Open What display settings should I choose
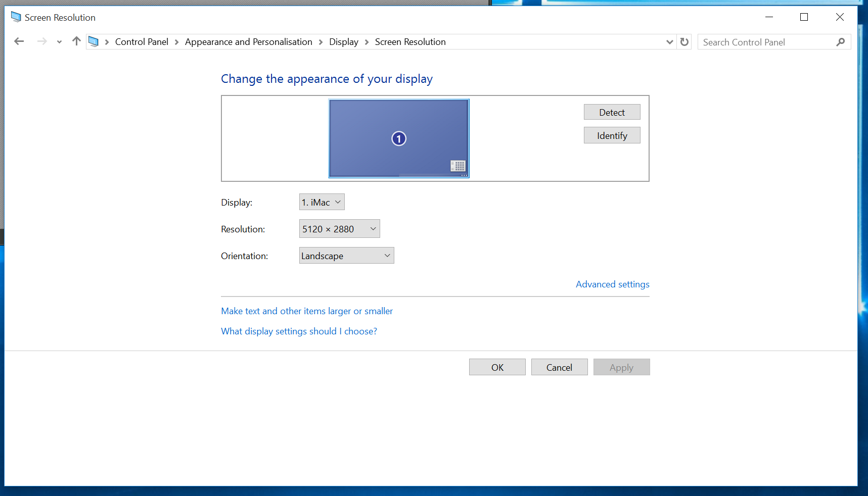868x496 pixels. tap(299, 331)
